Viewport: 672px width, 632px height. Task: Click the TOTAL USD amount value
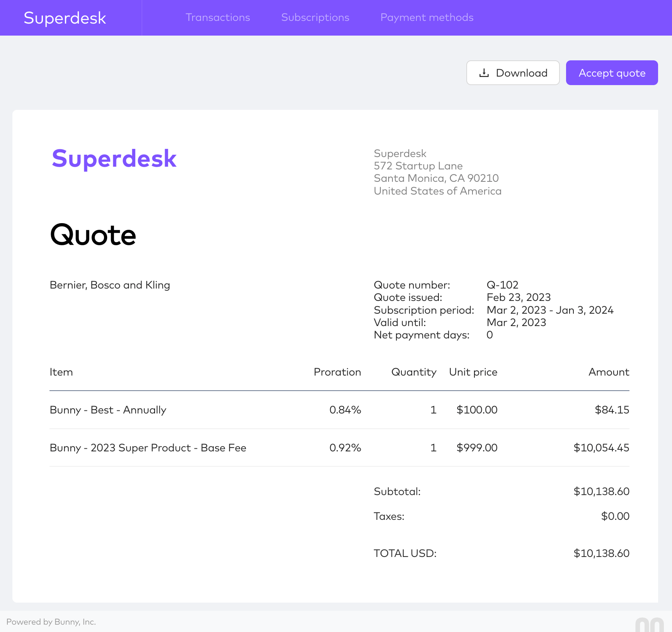(x=601, y=553)
